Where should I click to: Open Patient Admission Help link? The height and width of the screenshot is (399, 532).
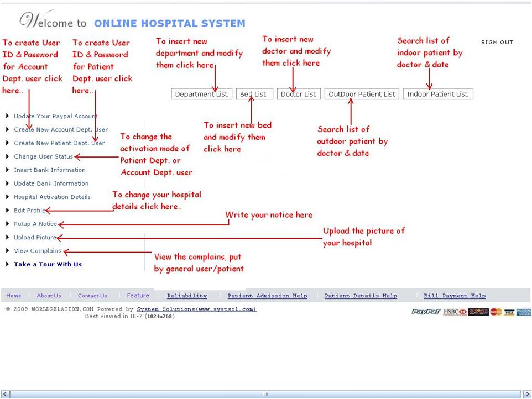[267, 296]
